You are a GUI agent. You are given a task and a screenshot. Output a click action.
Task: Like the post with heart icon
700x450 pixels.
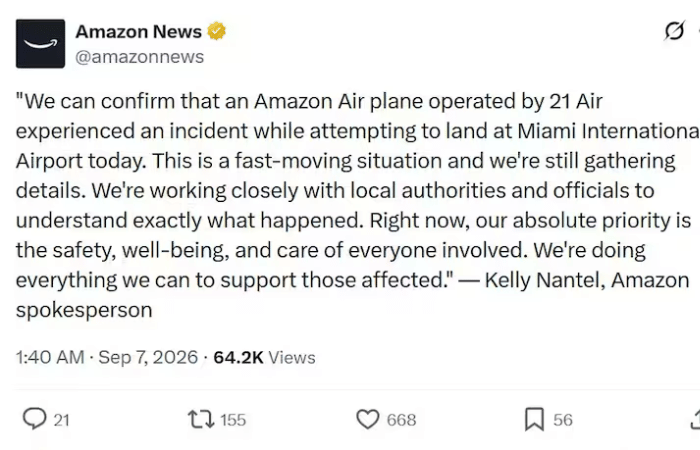click(x=368, y=419)
